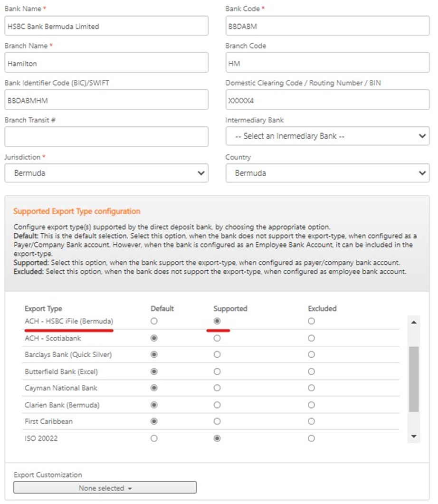
Task: Select Default for ACH - HSBC iFile (Bermuda)
Action: click(153, 321)
